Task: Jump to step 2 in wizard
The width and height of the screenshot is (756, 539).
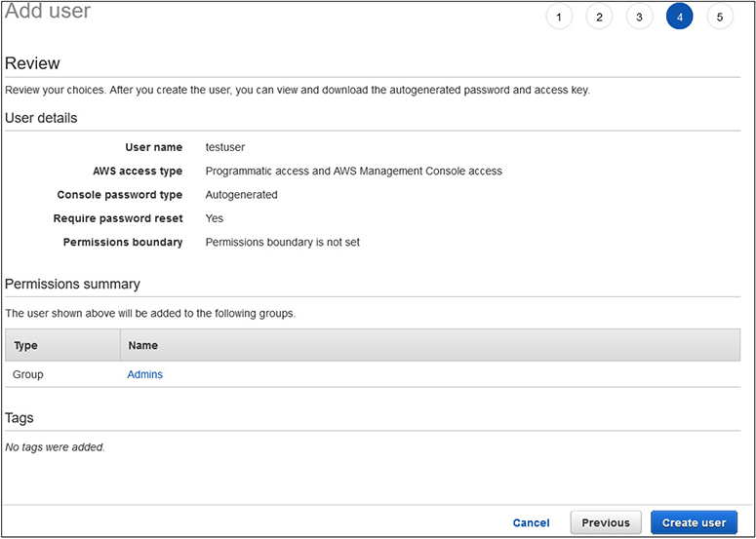Action: coord(599,17)
